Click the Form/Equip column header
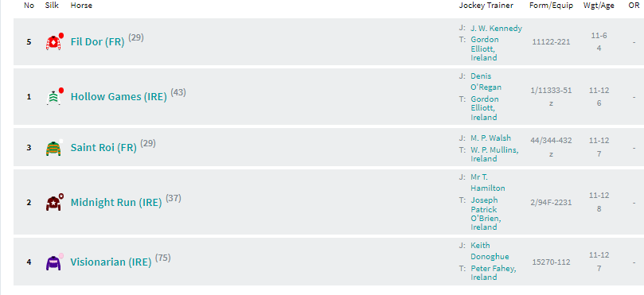 (x=551, y=6)
